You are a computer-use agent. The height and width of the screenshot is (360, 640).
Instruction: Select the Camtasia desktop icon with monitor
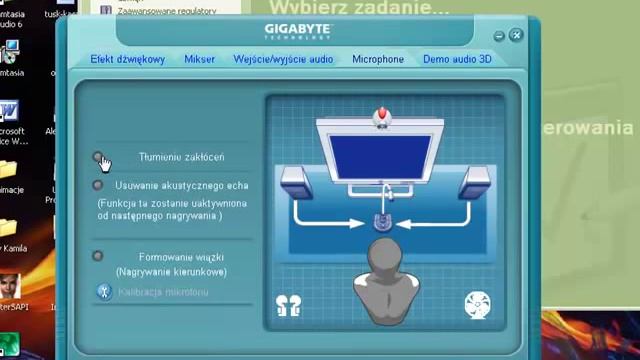tap(10, 52)
